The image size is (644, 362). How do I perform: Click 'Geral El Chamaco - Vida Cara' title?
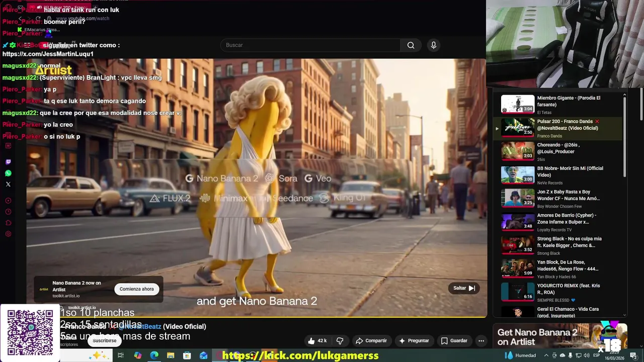[x=568, y=312]
